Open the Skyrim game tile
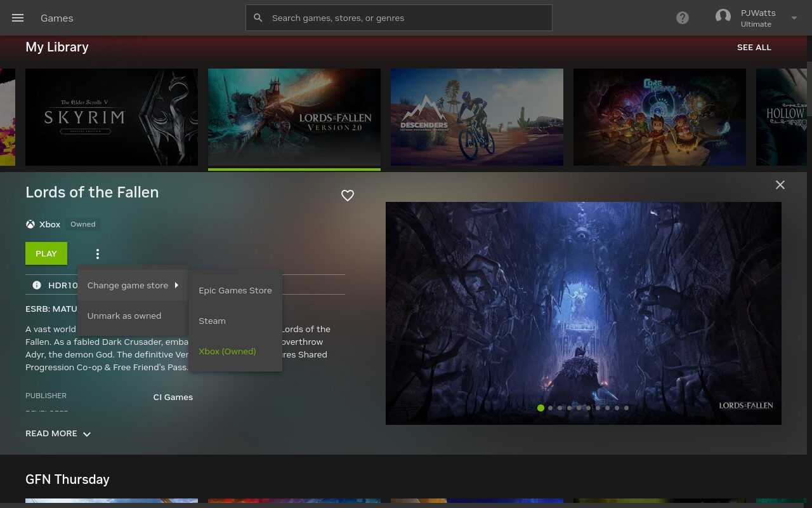Viewport: 812px width, 508px height. tap(112, 117)
